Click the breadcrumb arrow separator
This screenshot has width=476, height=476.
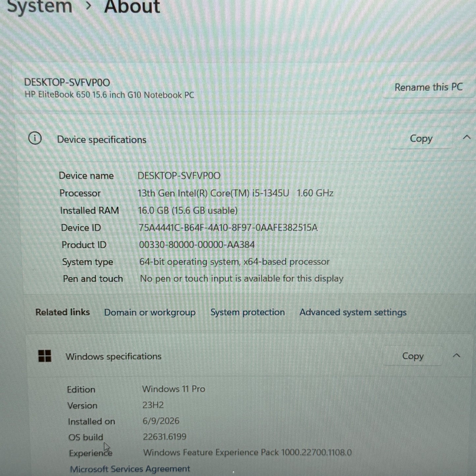coord(88,6)
